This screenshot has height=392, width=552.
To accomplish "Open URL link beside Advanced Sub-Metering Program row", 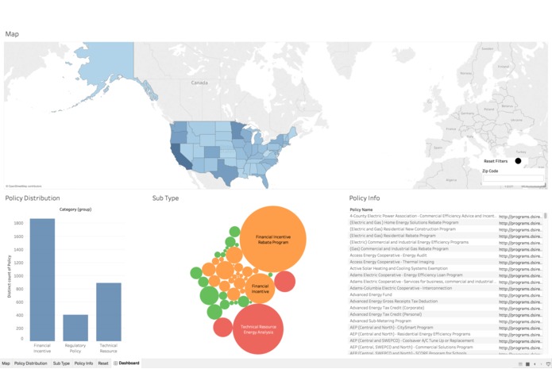I will tap(520, 321).
